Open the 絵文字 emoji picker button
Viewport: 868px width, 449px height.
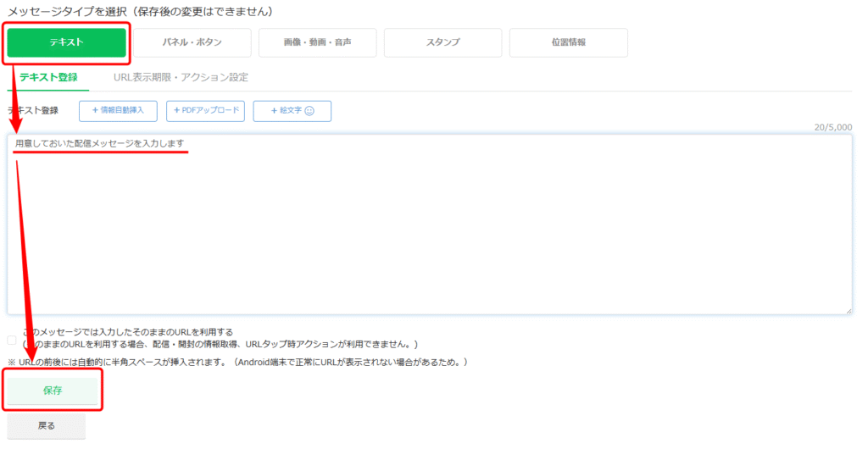292,111
